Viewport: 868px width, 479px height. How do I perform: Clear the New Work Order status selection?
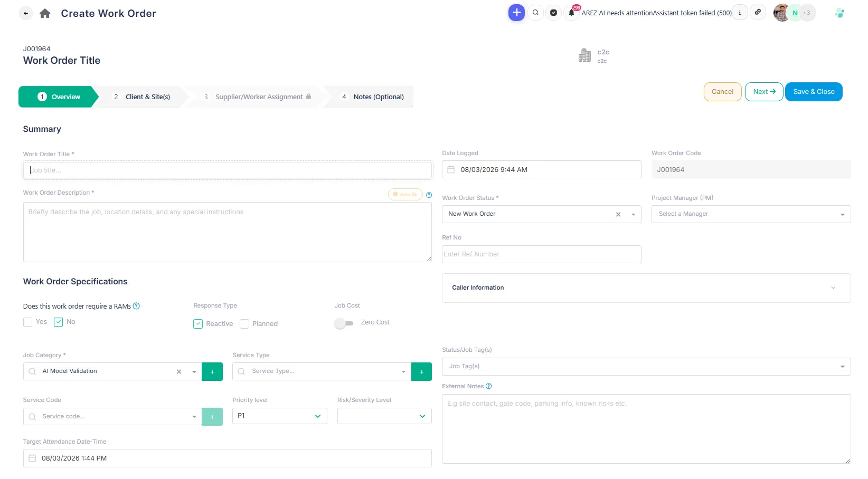pyautogui.click(x=618, y=214)
